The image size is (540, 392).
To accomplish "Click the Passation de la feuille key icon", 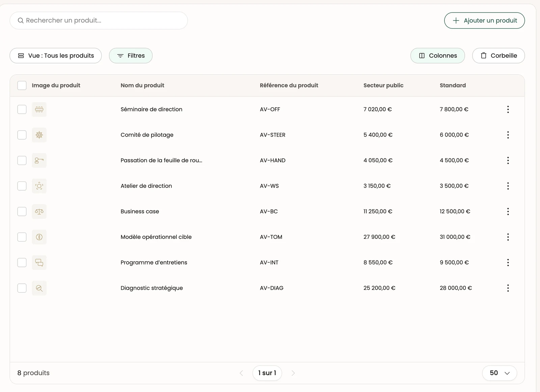I will 39,161.
